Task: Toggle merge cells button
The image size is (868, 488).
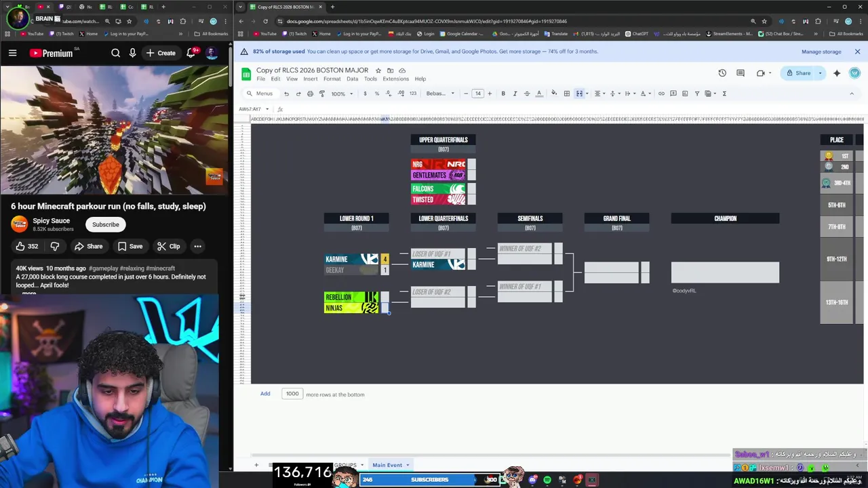Action: [579, 94]
